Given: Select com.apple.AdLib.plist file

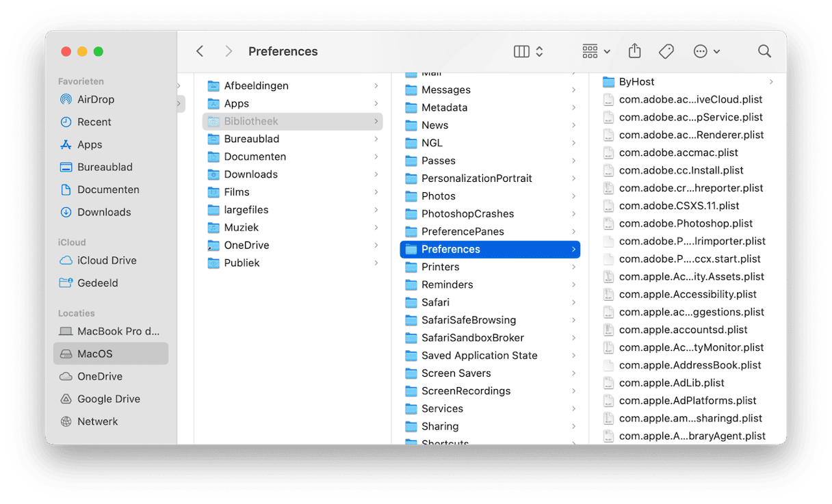Looking at the screenshot, I should pyautogui.click(x=688, y=384).
